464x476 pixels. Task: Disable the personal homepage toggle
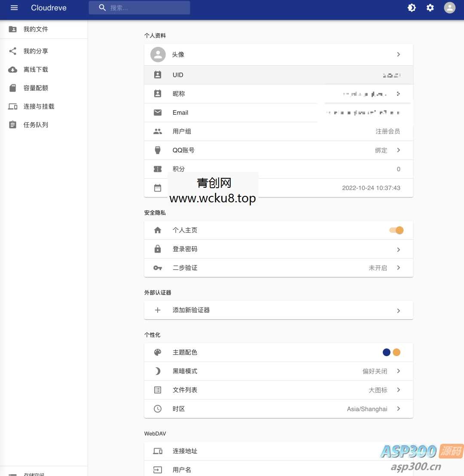(x=396, y=230)
